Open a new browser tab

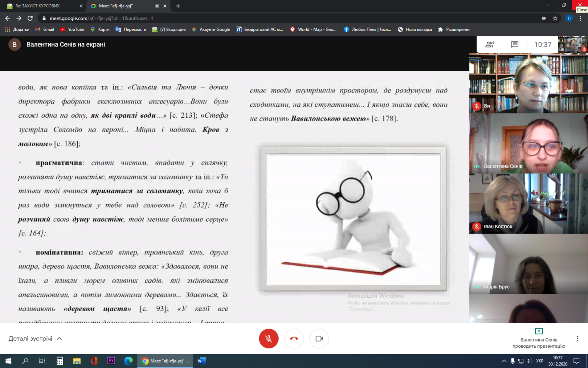[178, 6]
